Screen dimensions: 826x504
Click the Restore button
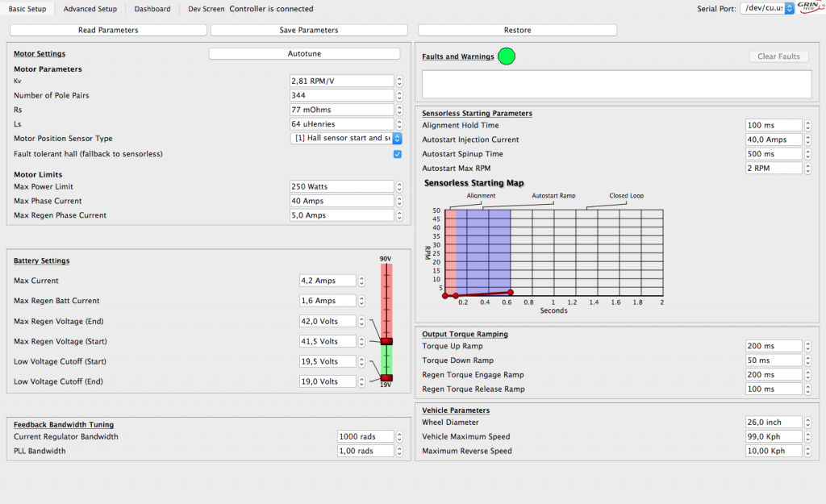517,30
